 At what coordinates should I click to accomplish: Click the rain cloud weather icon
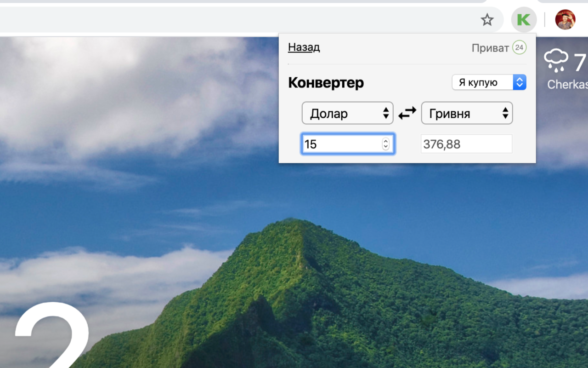click(x=556, y=61)
